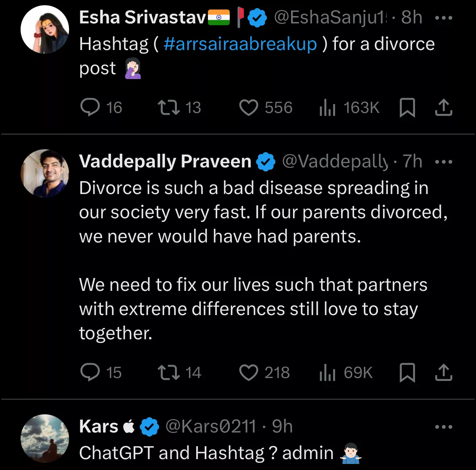View analytics for Vaddepally Praveen's tweet
Viewport: 476px width, 470px height.
(x=327, y=372)
